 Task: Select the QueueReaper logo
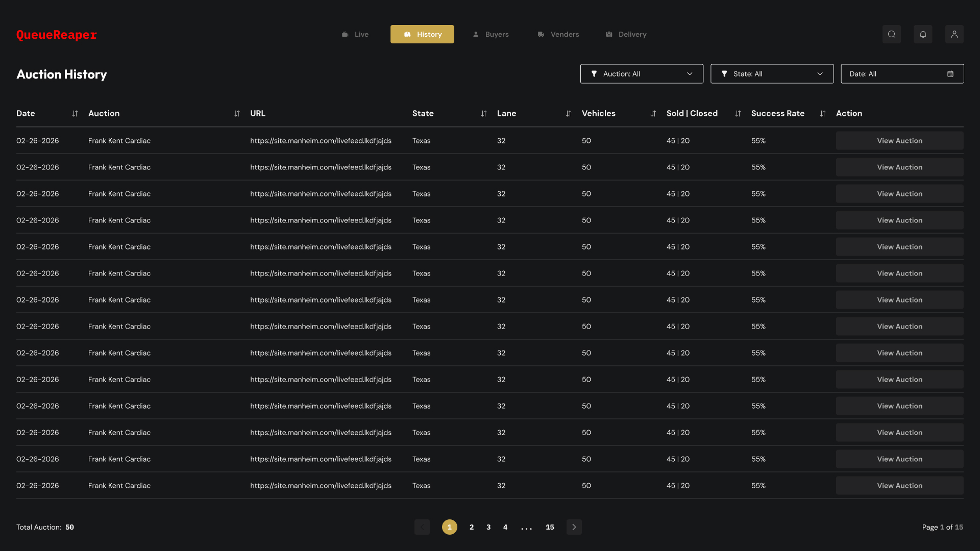coord(56,35)
